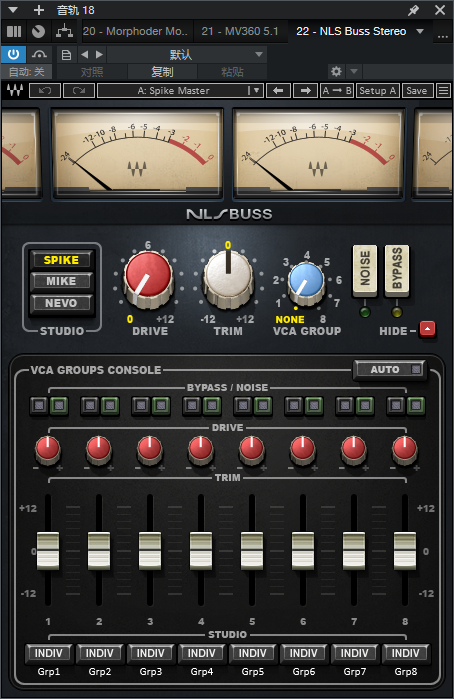This screenshot has width=454, height=699.
Task: Copy setup A to B
Action: point(337,90)
